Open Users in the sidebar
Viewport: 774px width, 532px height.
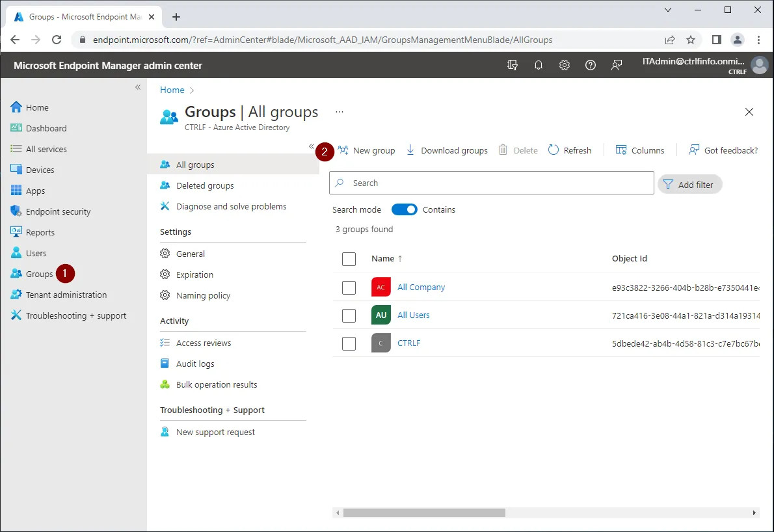[x=29, y=253]
